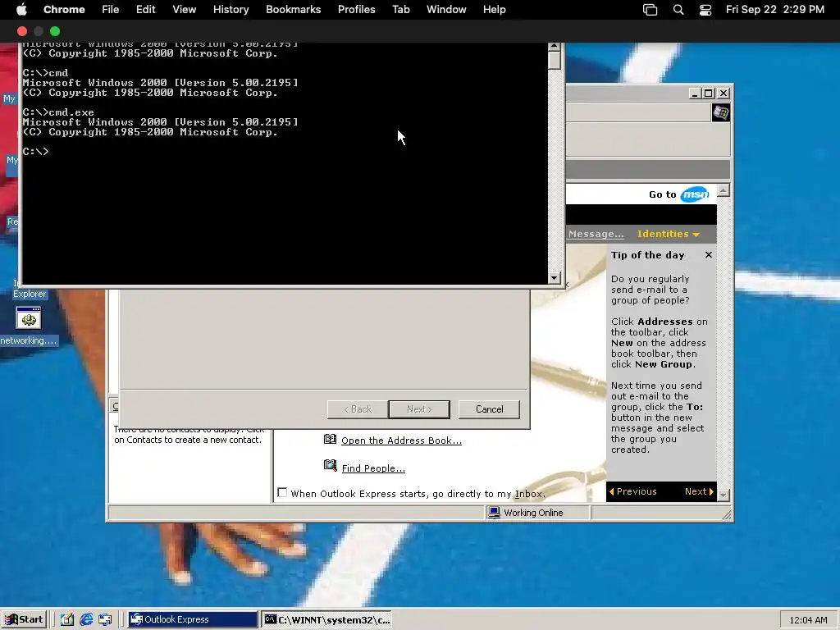
Task: Click Outlook Express page scroll up arrow
Action: coord(724,190)
